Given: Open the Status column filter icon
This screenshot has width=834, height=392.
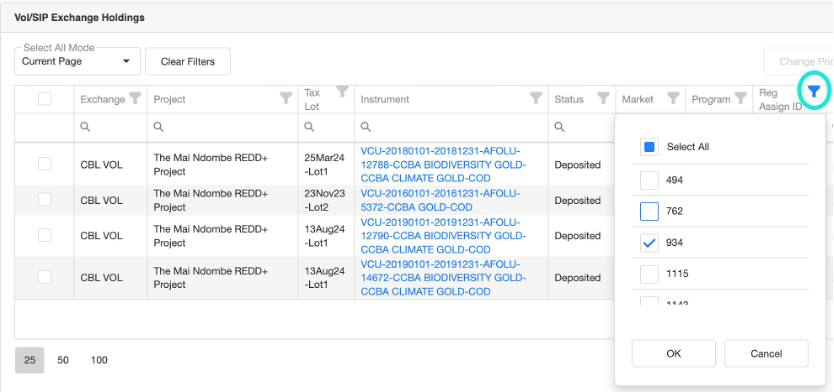Looking at the screenshot, I should 603,98.
